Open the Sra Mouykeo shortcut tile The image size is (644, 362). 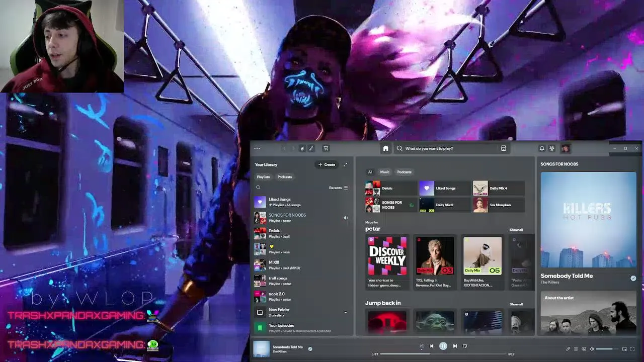tap(499, 205)
